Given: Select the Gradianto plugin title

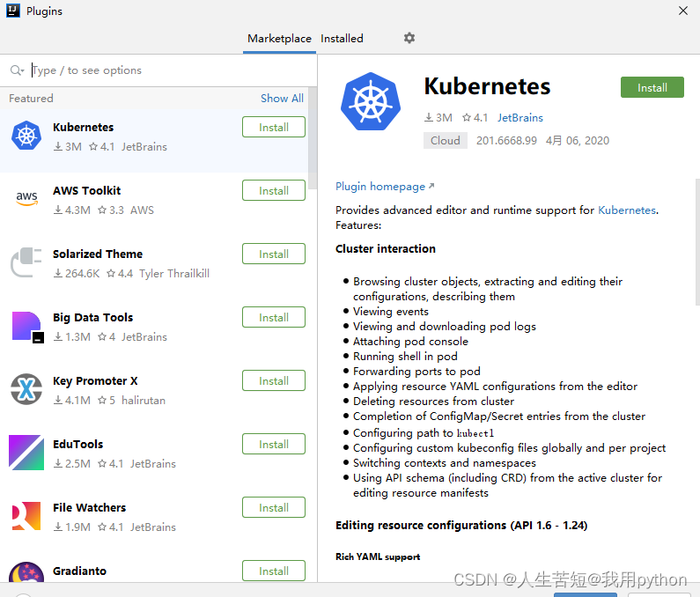Looking at the screenshot, I should pos(79,571).
